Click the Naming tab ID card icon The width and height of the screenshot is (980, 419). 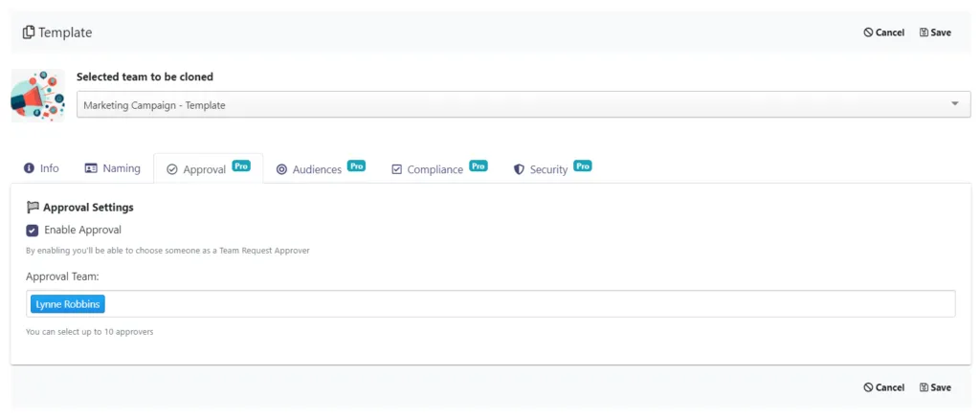[x=91, y=168]
